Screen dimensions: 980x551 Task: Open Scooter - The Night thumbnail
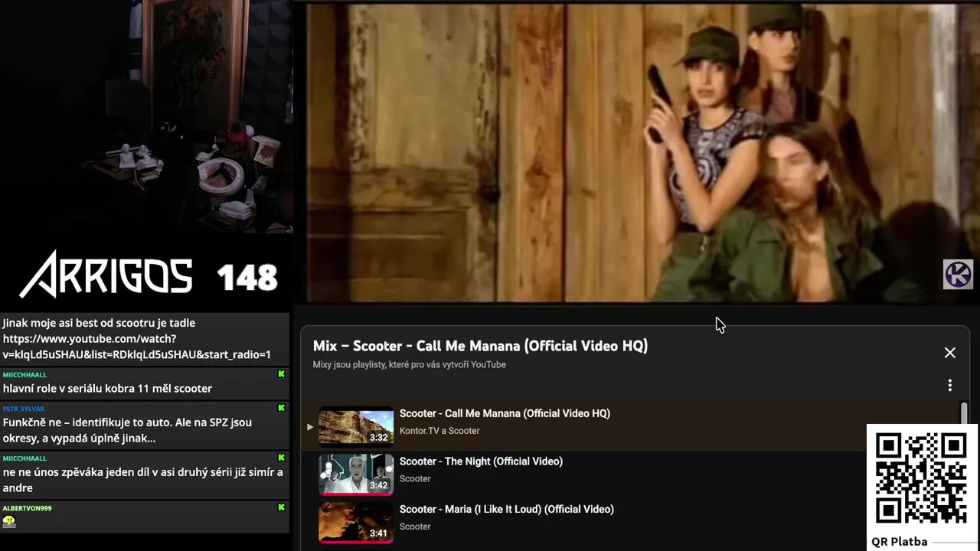click(x=356, y=474)
